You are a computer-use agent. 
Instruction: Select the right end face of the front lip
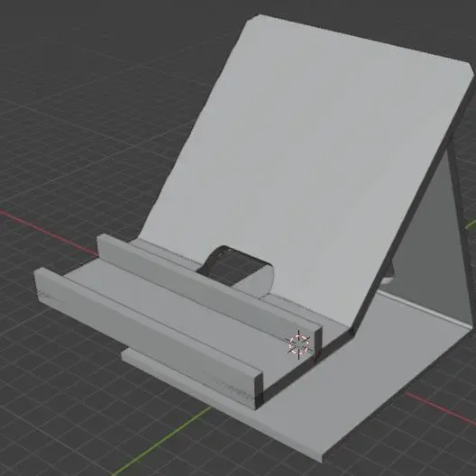259,390
